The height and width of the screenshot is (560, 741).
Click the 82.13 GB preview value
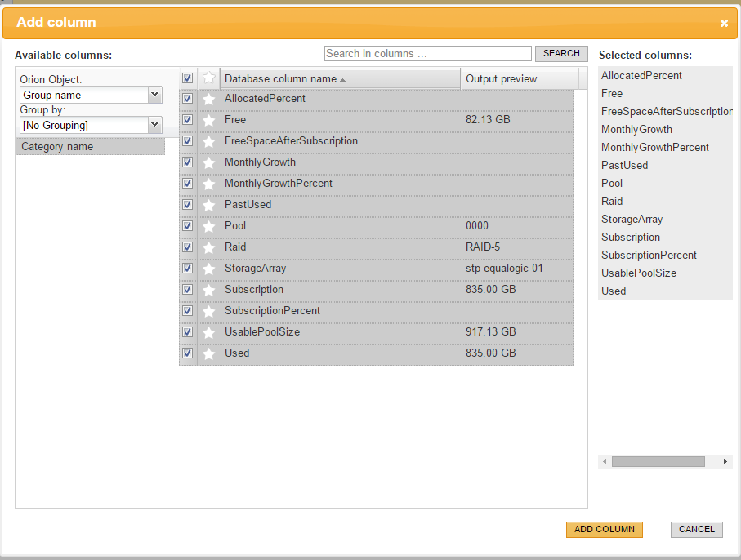point(488,119)
